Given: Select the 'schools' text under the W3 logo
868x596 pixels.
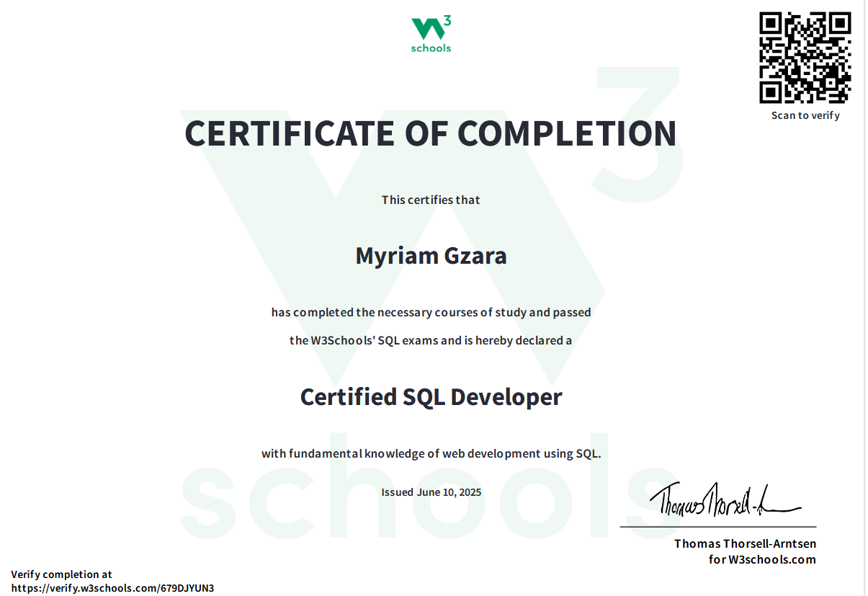Looking at the screenshot, I should tap(430, 47).
